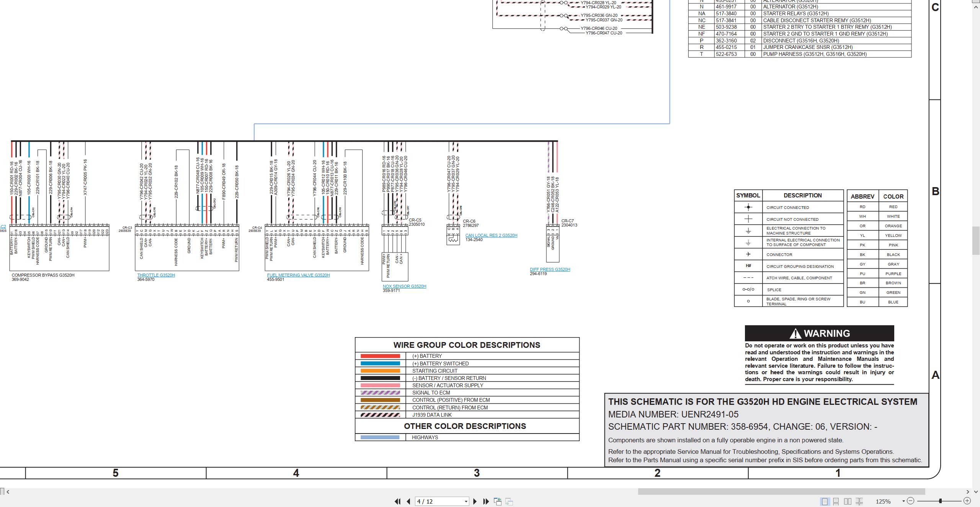
Task: Click the J1939 DATA LINK striped swatch
Action: tap(380, 415)
